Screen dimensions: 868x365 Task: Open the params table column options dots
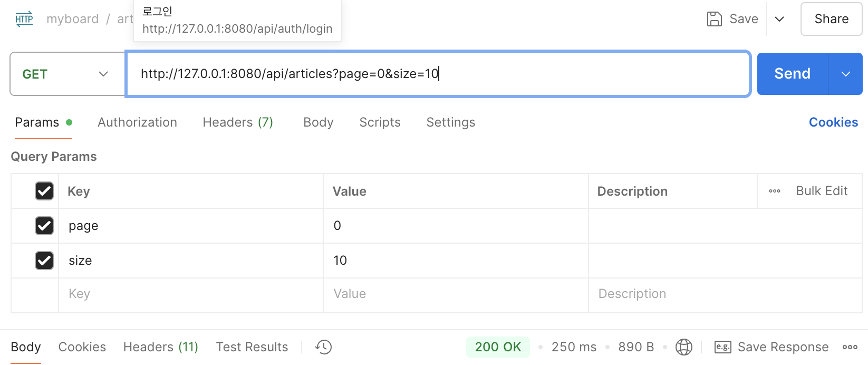(x=774, y=191)
